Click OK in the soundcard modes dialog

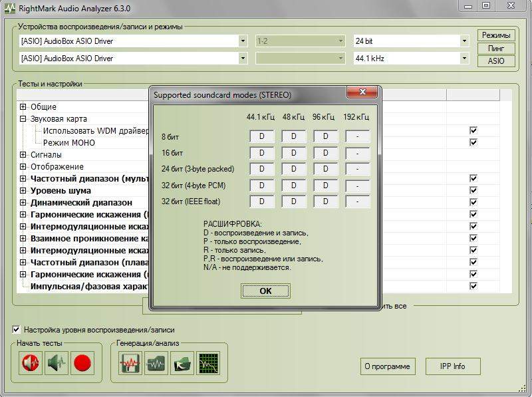(x=265, y=291)
